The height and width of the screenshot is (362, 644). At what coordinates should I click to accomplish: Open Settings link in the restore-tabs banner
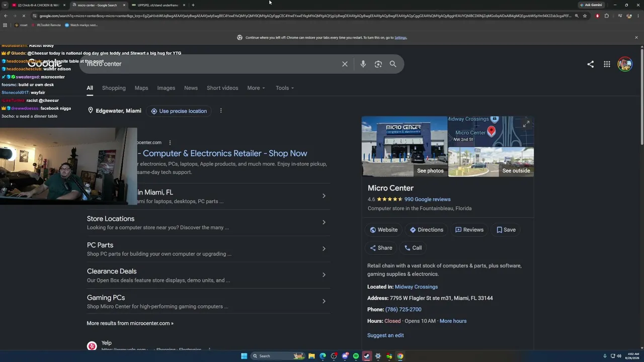click(x=400, y=38)
